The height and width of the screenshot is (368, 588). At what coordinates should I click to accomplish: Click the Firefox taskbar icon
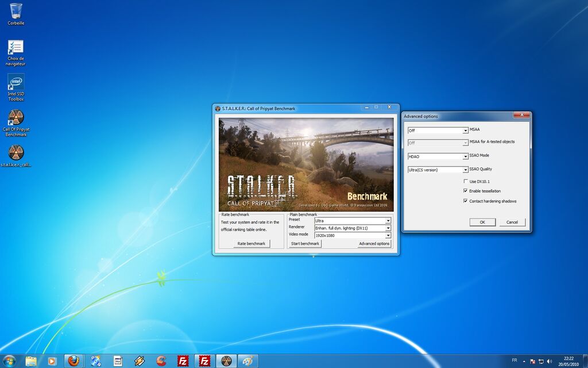[73, 361]
